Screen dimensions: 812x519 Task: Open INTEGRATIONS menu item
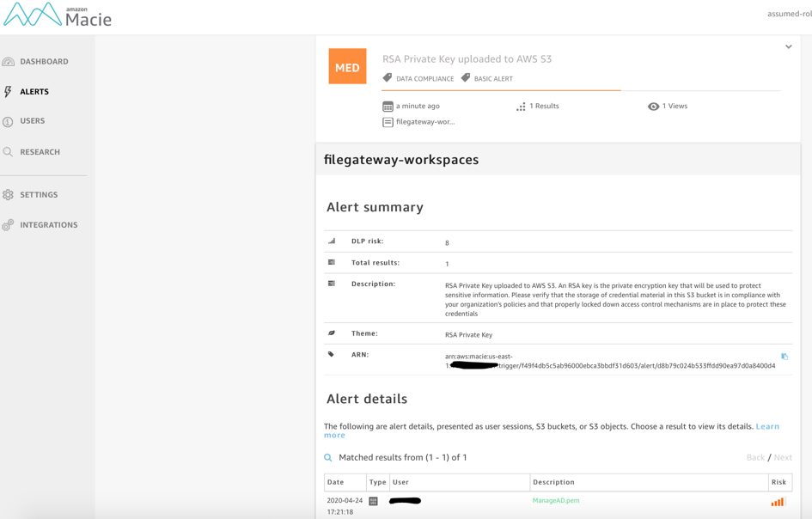point(49,225)
